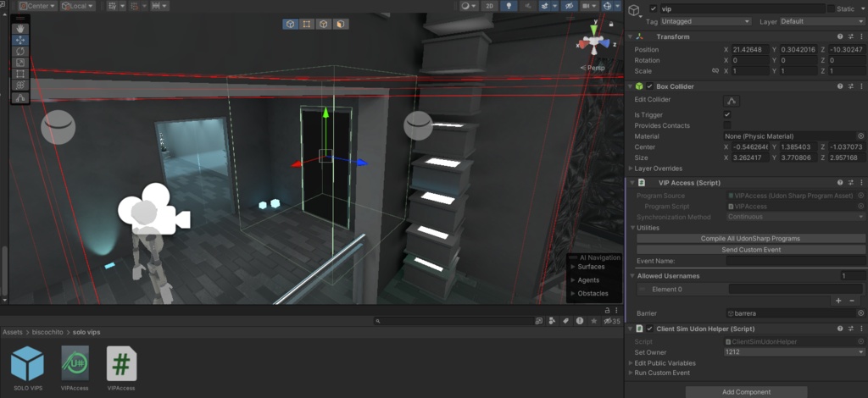Click Compile All UdonSharp Programs button
The image size is (868, 398).
tap(750, 238)
